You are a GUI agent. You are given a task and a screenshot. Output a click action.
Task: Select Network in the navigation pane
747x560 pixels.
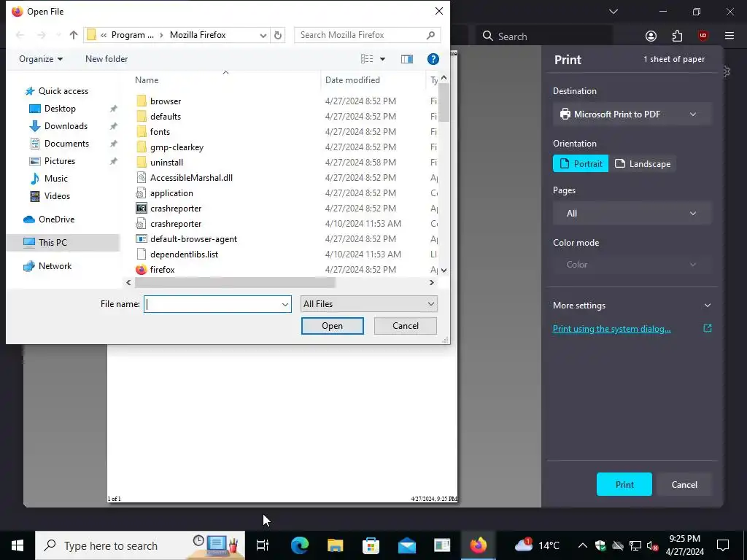coord(55,265)
